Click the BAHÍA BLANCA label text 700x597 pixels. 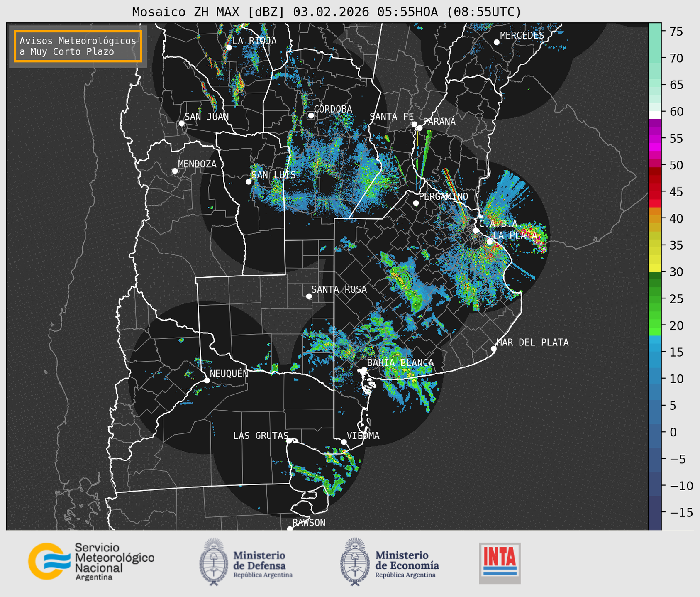pos(400,363)
